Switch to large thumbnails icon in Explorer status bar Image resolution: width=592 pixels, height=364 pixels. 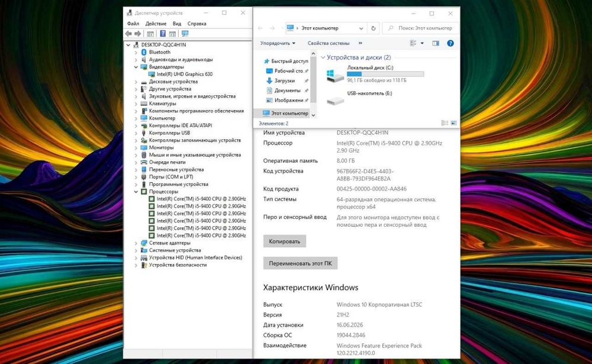453,123
